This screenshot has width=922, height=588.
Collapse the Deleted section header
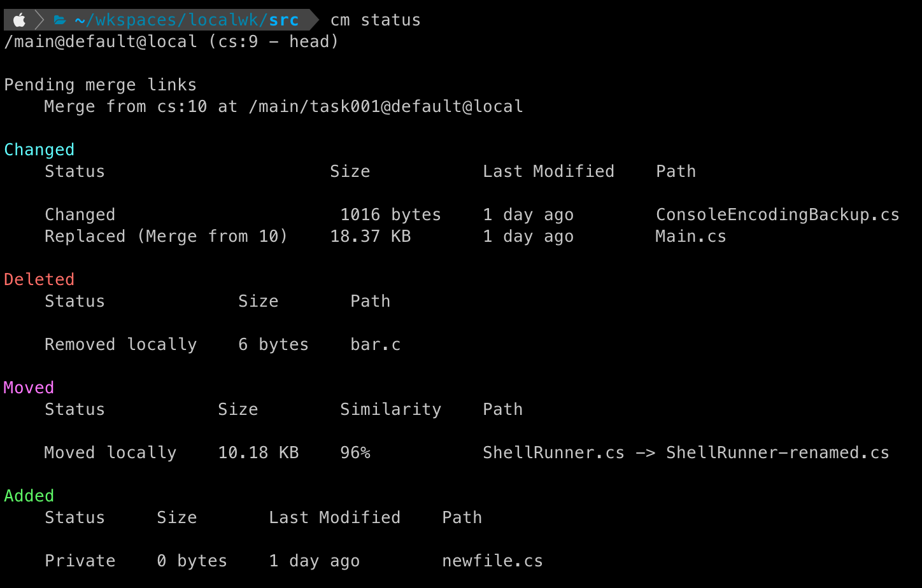[39, 279]
